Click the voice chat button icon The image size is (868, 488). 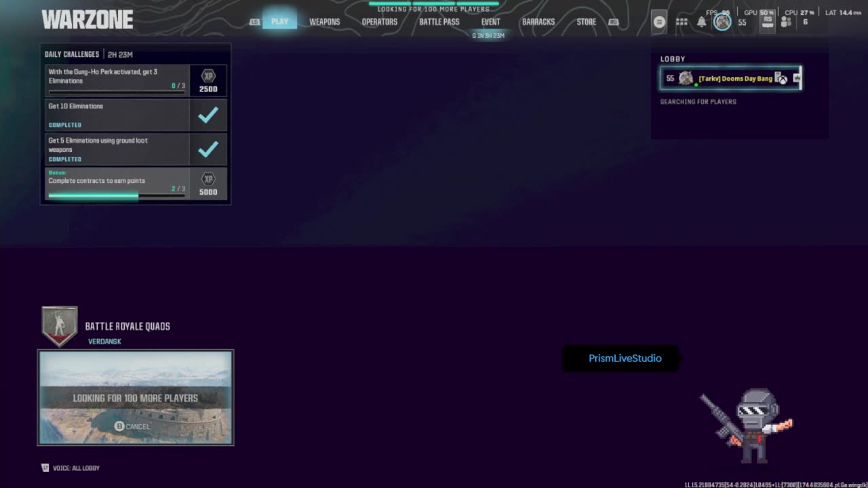(45, 468)
